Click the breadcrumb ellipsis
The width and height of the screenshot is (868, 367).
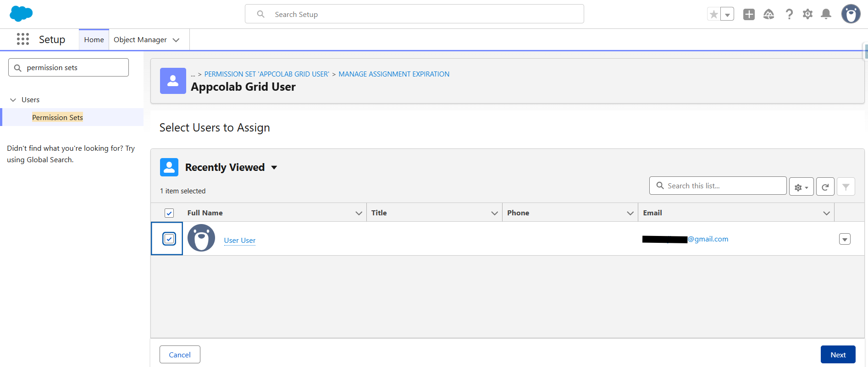[x=193, y=74]
